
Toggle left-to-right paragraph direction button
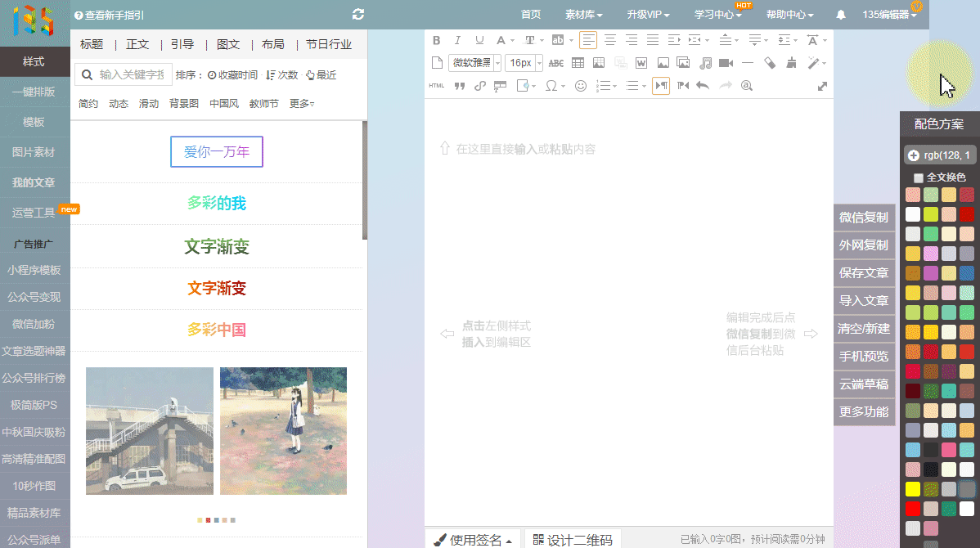click(661, 86)
